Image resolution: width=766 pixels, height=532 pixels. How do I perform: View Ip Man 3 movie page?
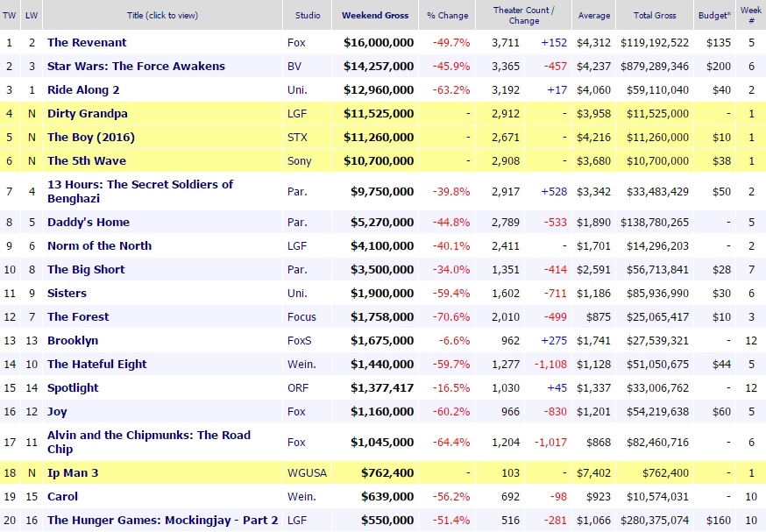coord(72,473)
